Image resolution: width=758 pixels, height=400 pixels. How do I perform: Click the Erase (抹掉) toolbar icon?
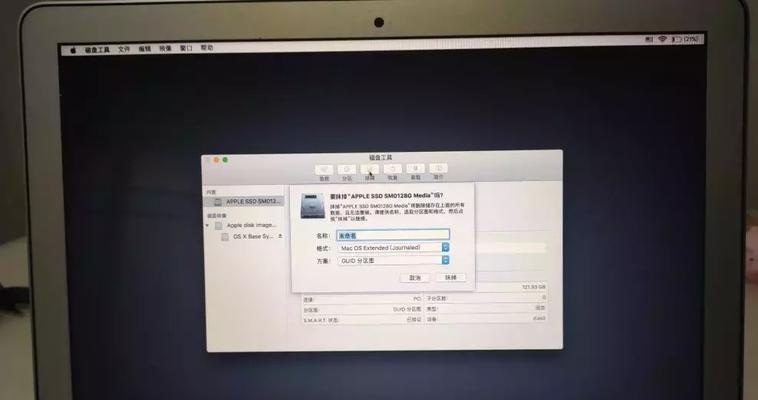pos(370,170)
